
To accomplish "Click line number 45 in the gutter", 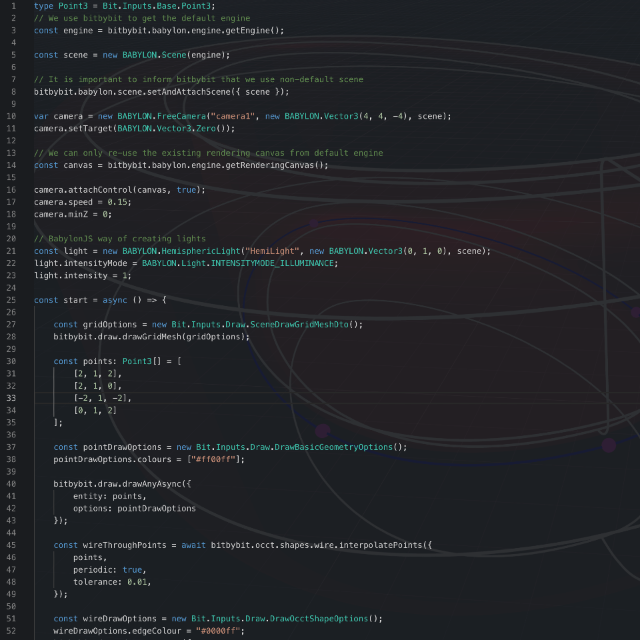I will click(11, 545).
